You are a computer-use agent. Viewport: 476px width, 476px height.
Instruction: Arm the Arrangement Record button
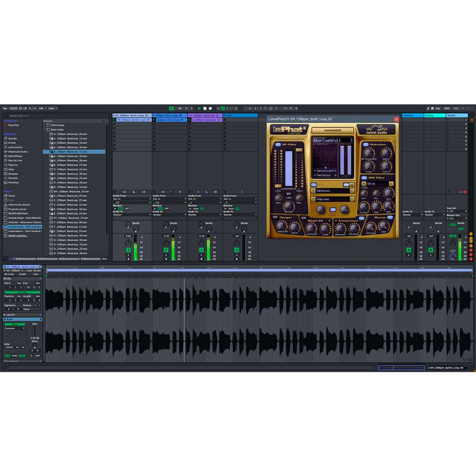point(210,108)
